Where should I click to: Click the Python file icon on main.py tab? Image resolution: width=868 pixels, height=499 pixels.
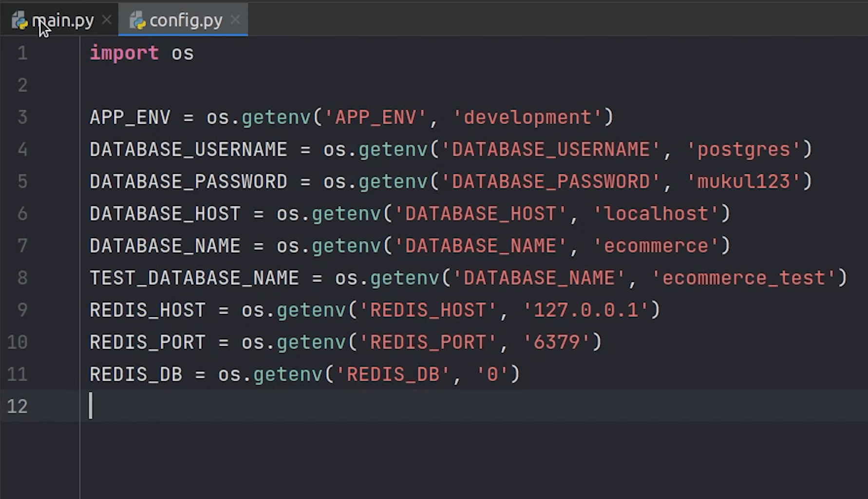pos(19,20)
